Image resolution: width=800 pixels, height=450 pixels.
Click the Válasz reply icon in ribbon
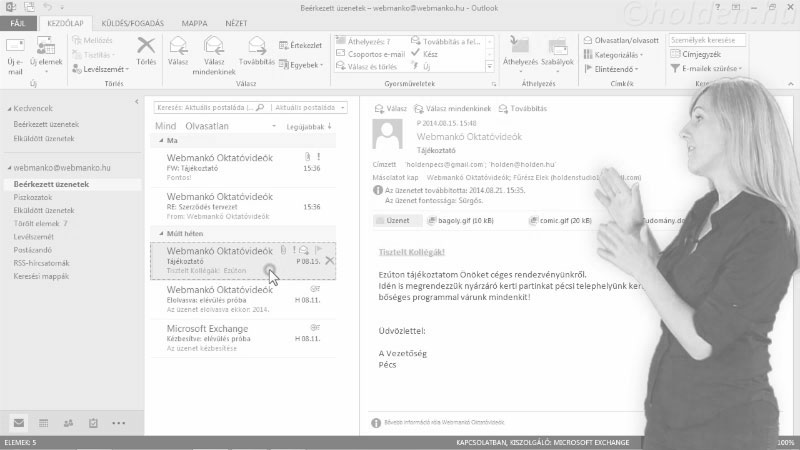tap(179, 52)
